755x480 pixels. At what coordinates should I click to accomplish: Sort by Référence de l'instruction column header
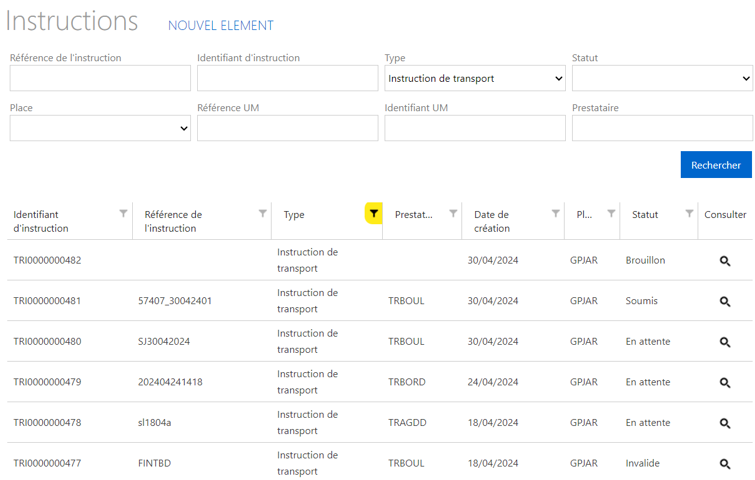(x=173, y=221)
